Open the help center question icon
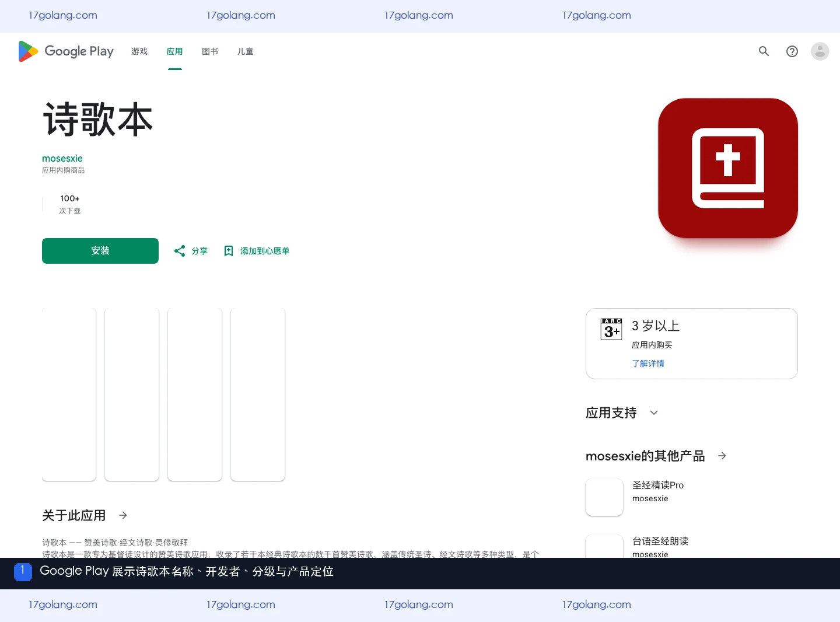 [x=792, y=51]
